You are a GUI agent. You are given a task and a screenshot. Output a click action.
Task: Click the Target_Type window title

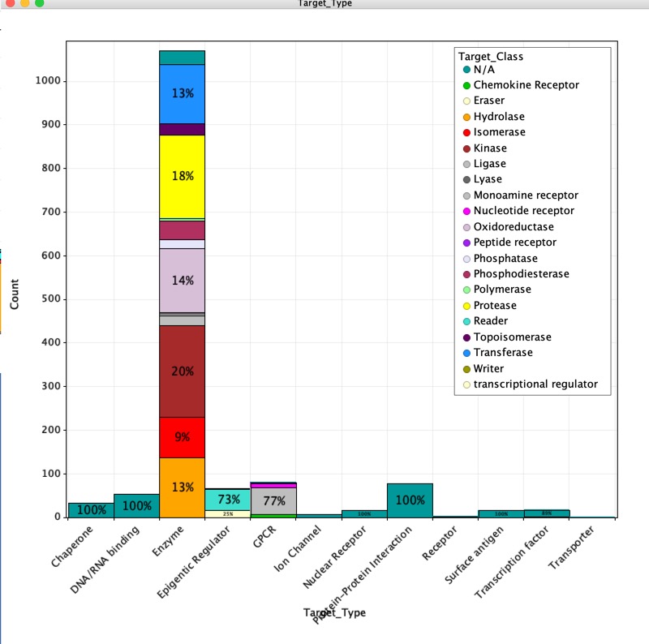coord(325,4)
